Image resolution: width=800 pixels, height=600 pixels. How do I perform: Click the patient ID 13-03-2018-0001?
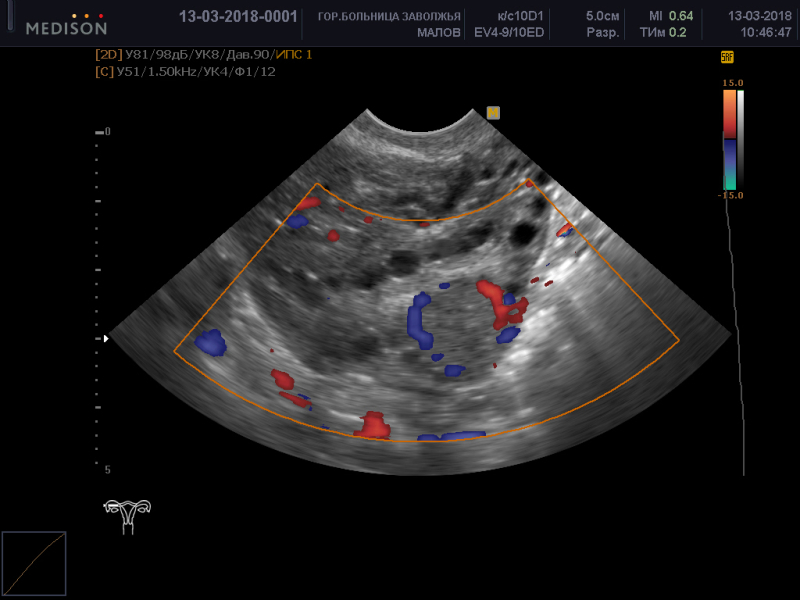[x=238, y=16]
